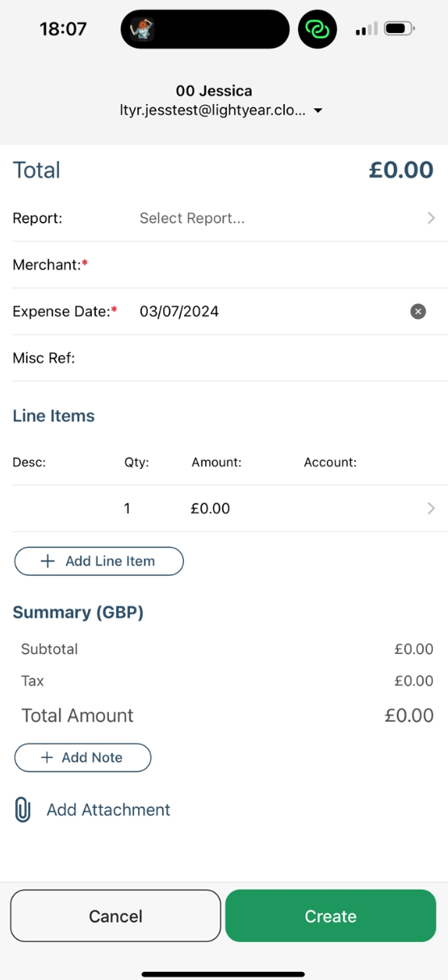Screen dimensions: 448x980
Task: Tap the cellular signal bars icon
Action: [366, 30]
